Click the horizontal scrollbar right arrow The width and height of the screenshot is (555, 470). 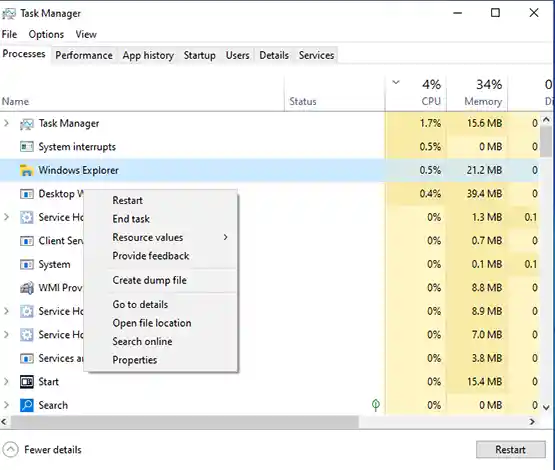[x=532, y=422]
